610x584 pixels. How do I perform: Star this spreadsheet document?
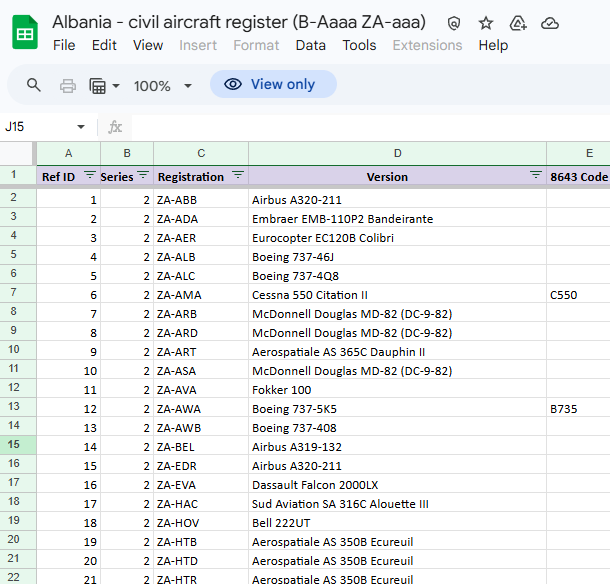point(486,23)
